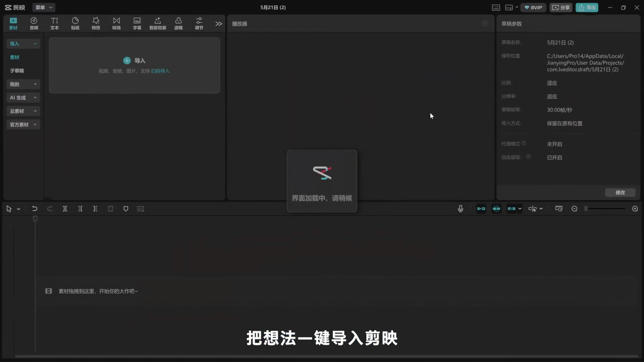Click the delete-left trim tool
Viewport: 644px width, 362px height.
click(80, 209)
